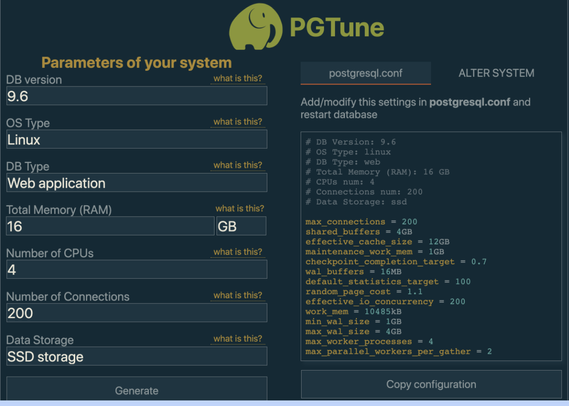Click the 'Number of Connections' field label
The image size is (569, 406).
[x=68, y=297]
